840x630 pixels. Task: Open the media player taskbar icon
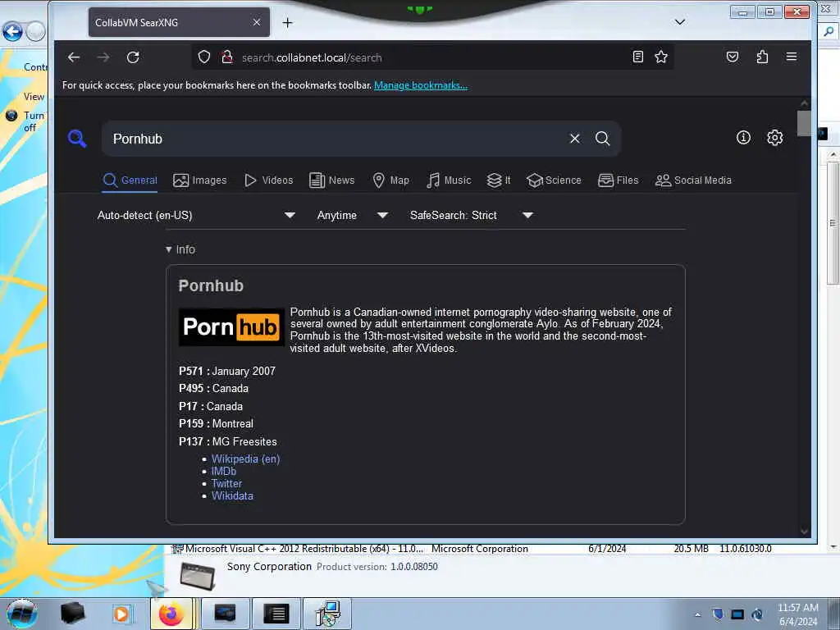click(121, 614)
